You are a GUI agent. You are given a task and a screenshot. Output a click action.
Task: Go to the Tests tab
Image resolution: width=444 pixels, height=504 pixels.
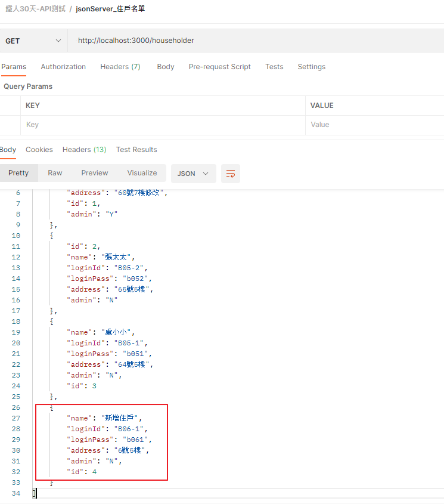tap(274, 67)
